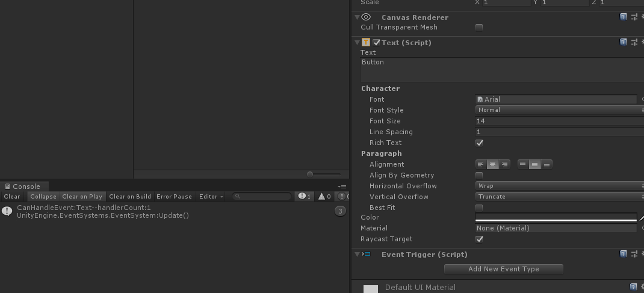
Task: Toggle Error Pause in Console
Action: click(x=174, y=197)
